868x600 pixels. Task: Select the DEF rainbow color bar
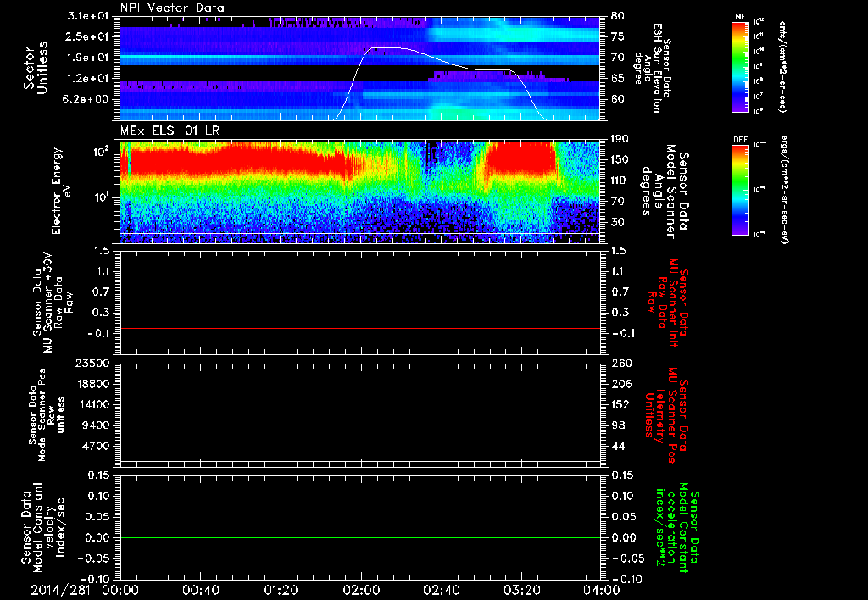click(740, 190)
